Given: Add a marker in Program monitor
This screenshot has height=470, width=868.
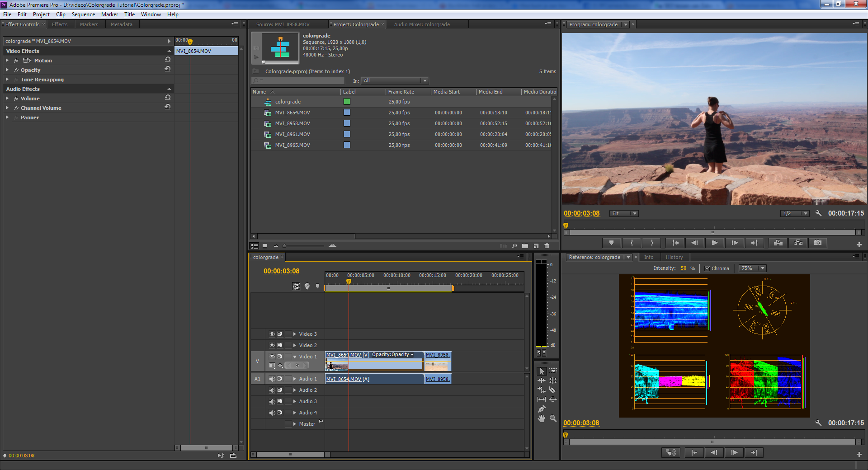Looking at the screenshot, I should tap(611, 243).
